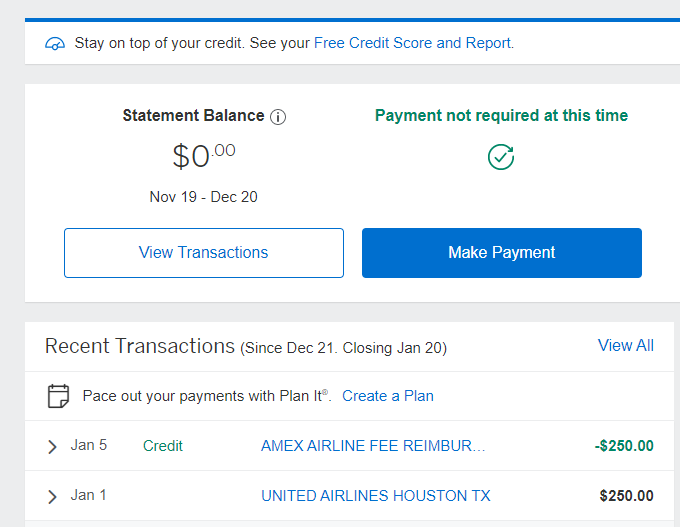The width and height of the screenshot is (680, 527).
Task: Open View All recent transactions
Action: tap(626, 346)
